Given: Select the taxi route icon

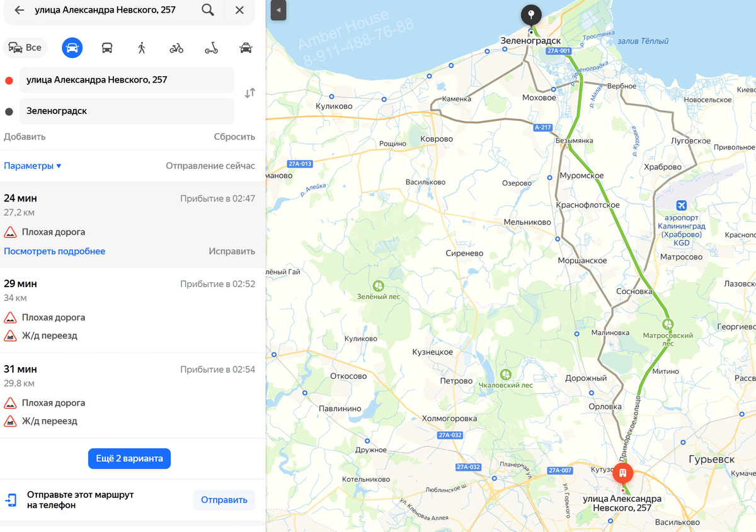Looking at the screenshot, I should coord(246,48).
